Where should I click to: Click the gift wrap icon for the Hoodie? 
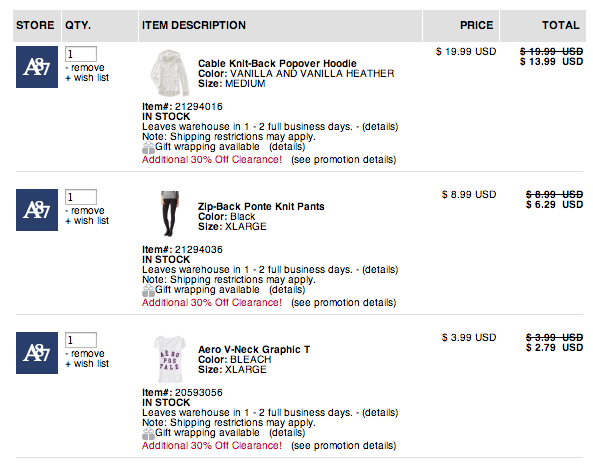coord(148,147)
